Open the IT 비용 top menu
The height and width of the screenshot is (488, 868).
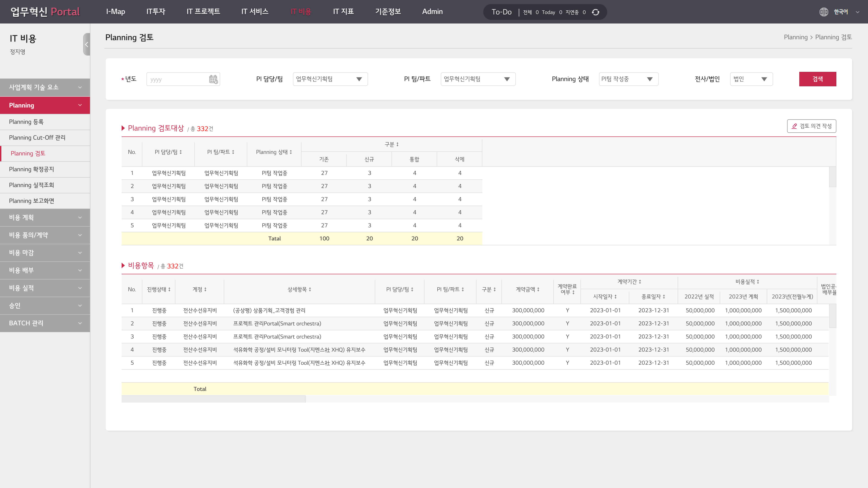click(x=301, y=12)
